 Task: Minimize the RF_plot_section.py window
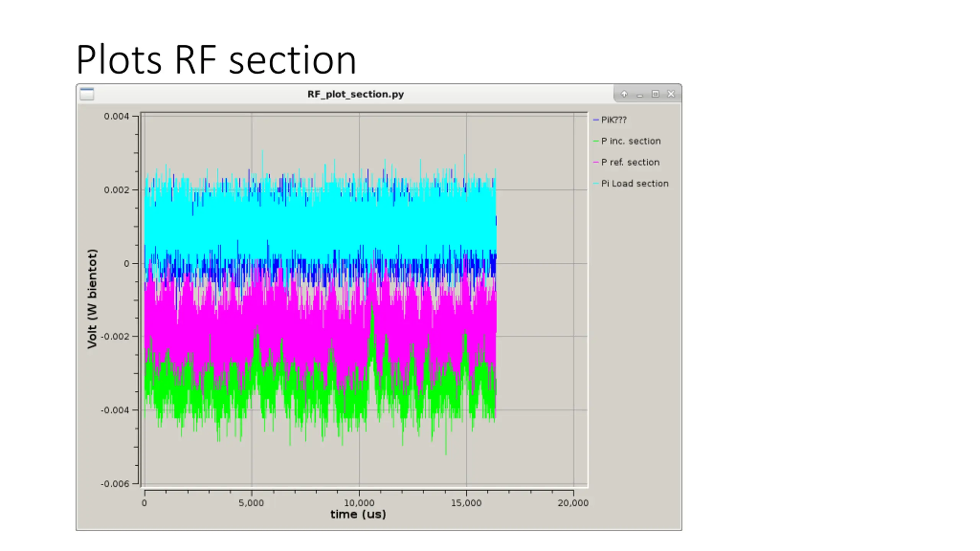pos(640,94)
